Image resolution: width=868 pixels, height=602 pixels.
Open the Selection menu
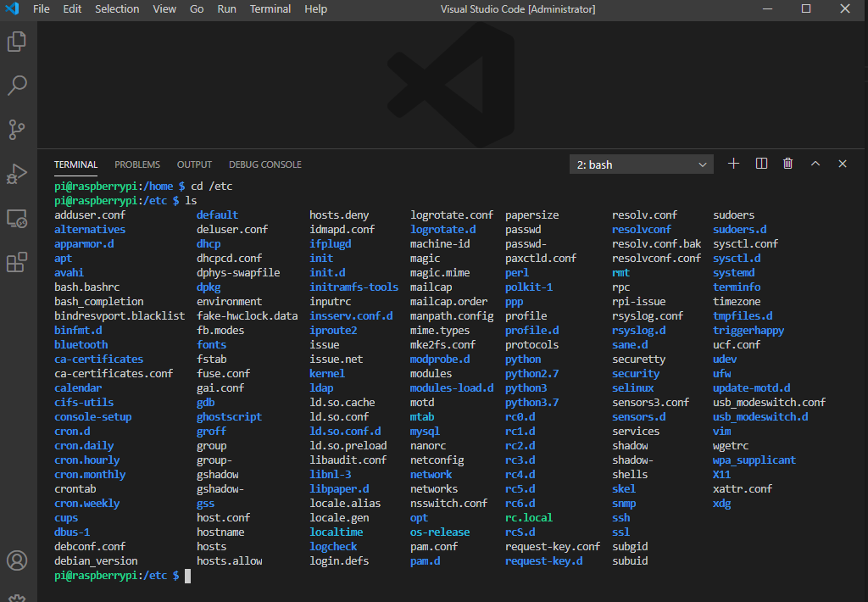tap(117, 9)
